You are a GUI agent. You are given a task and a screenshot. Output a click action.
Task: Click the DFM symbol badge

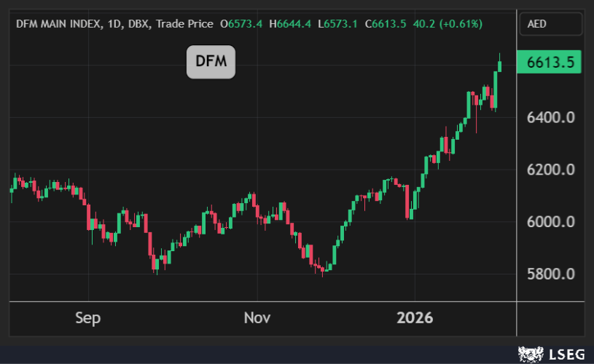(x=211, y=62)
